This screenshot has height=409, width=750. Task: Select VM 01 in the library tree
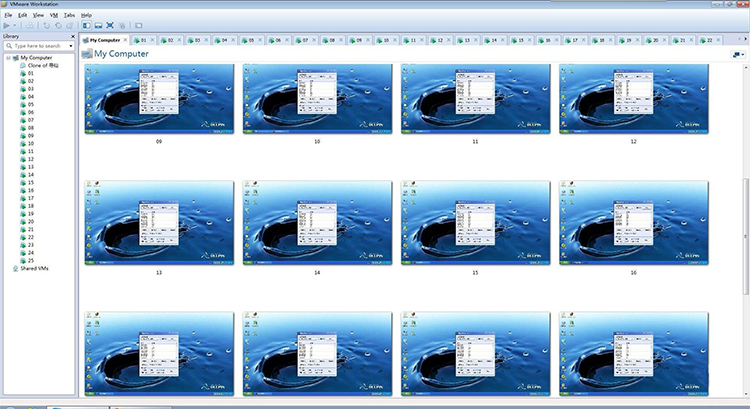coord(31,73)
